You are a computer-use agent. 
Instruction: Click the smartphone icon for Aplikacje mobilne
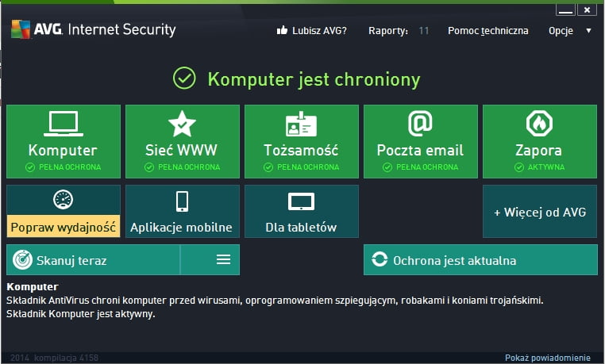tap(182, 201)
